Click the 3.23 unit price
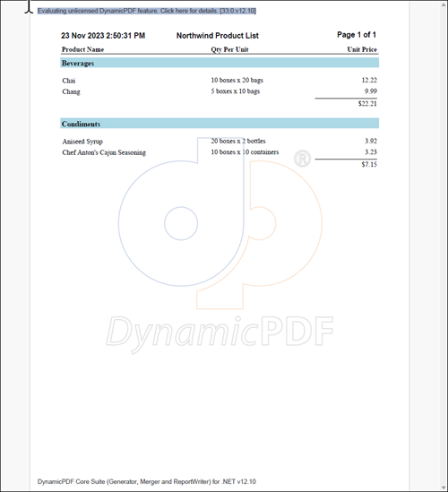The image size is (448, 492). point(371,152)
